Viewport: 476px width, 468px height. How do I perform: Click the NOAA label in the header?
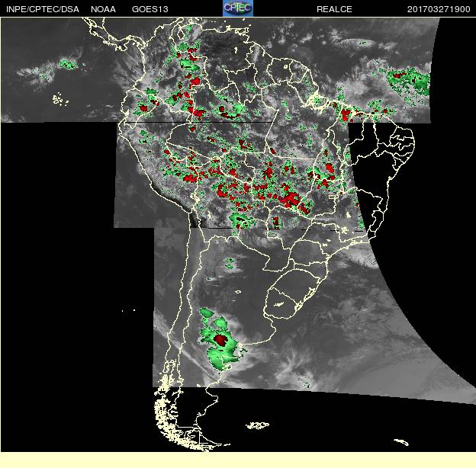click(x=103, y=9)
